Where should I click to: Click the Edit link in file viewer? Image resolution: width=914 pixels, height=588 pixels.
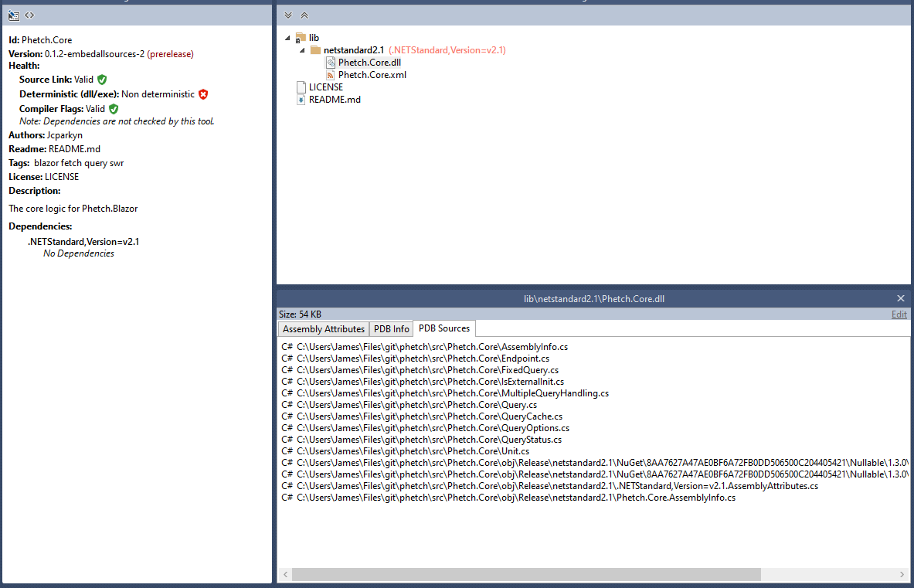tap(899, 314)
